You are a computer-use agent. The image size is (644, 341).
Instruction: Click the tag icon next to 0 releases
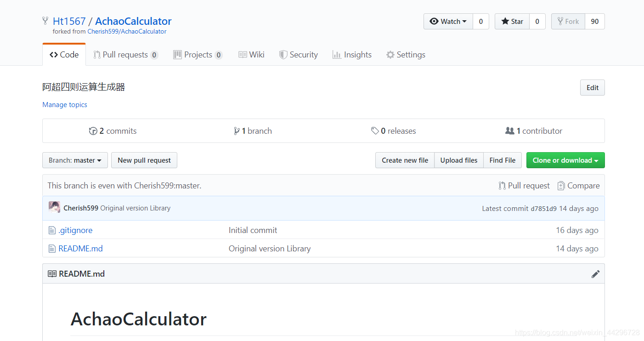tap(375, 131)
